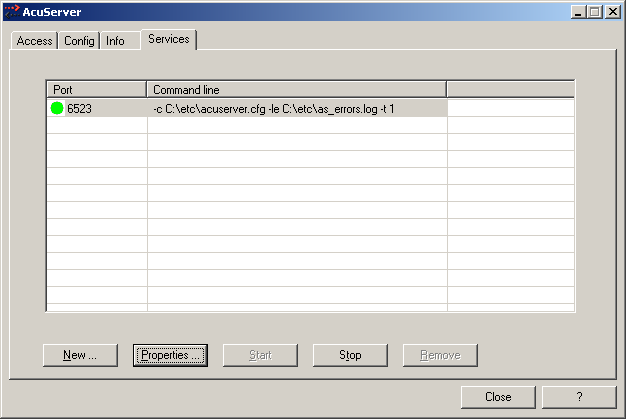
Task: Click the Port column header
Action: coord(97,90)
